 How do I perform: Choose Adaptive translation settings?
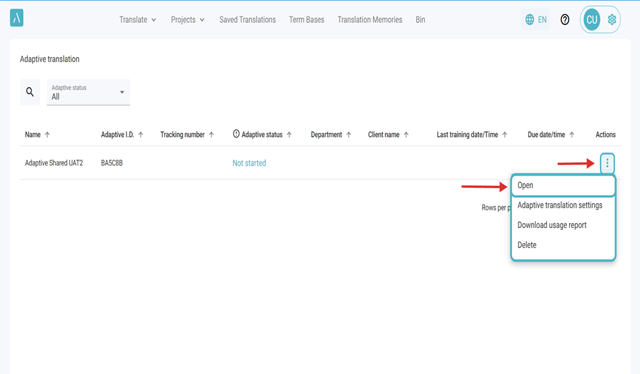point(563,205)
